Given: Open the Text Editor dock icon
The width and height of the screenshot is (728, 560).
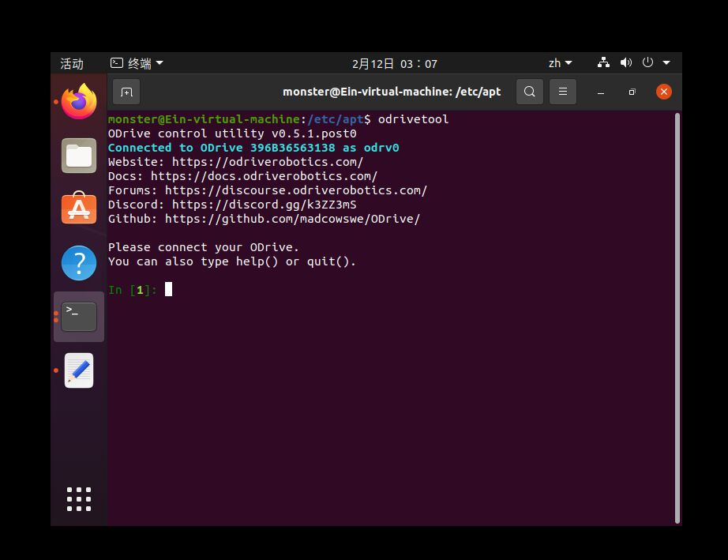Looking at the screenshot, I should click(x=78, y=370).
